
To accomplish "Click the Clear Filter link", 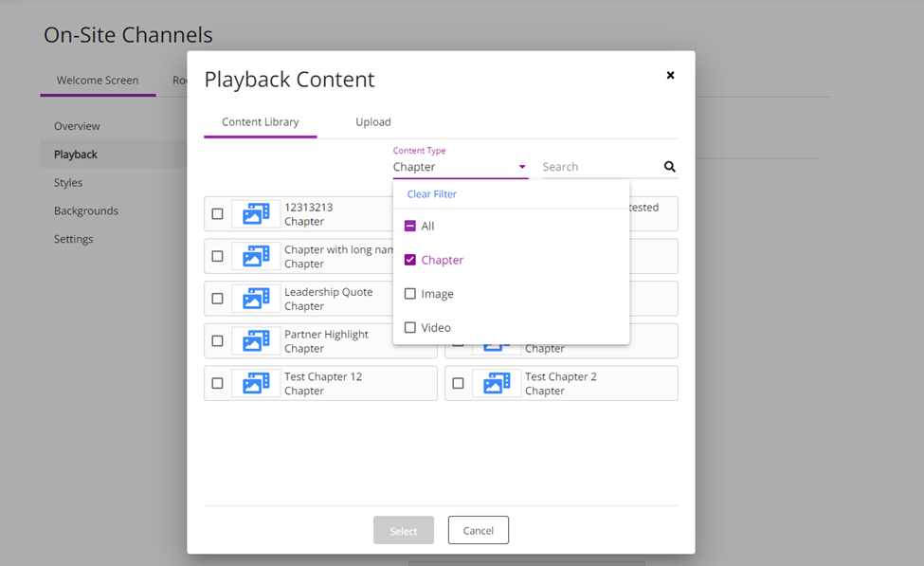I will [x=431, y=194].
